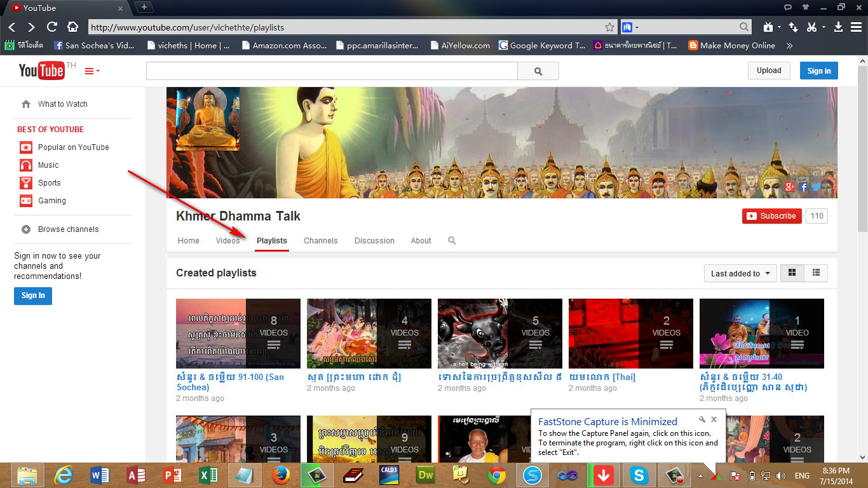868x488 pixels.
Task: Click the YouTube logo
Action: [x=41, y=71]
